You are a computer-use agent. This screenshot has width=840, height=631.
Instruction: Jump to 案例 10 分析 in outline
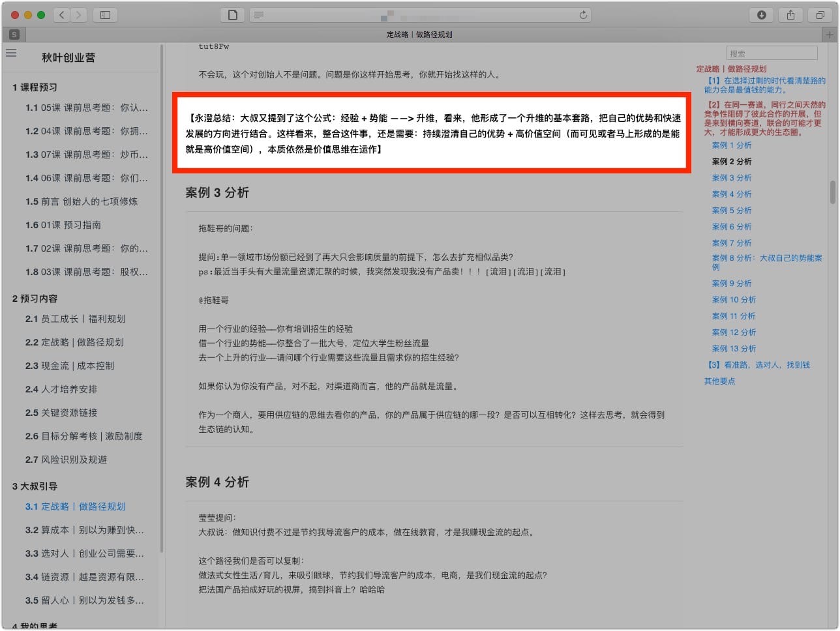tap(734, 300)
